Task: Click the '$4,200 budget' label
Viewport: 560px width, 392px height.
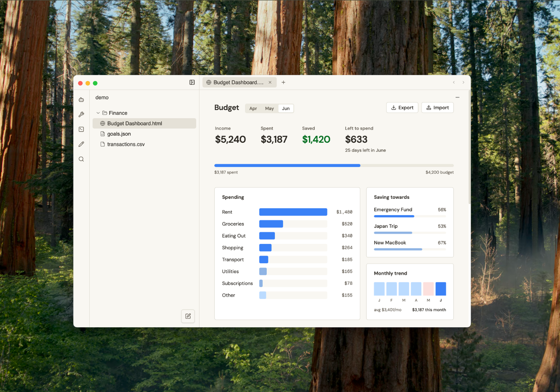Action: point(440,172)
